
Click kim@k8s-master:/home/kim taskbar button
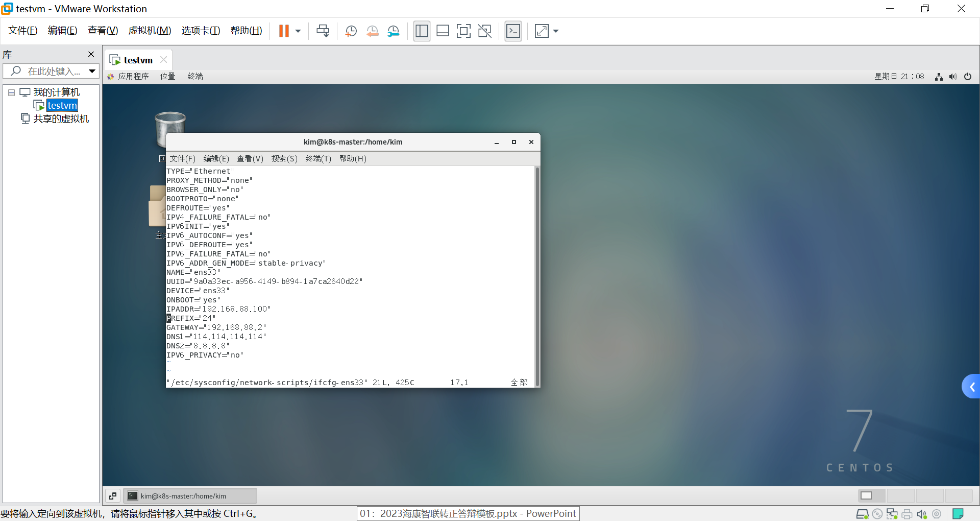click(x=190, y=495)
